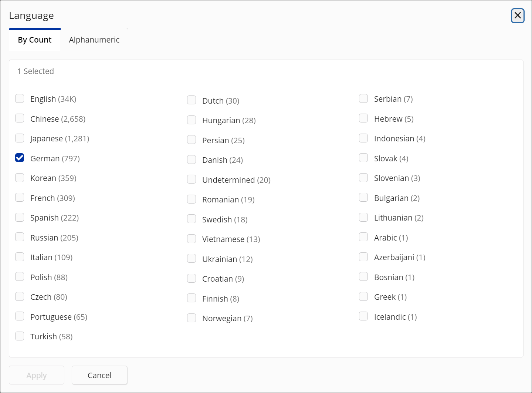532x393 pixels.
Task: Uncheck the German (797) checkbox
Action: (x=20, y=158)
